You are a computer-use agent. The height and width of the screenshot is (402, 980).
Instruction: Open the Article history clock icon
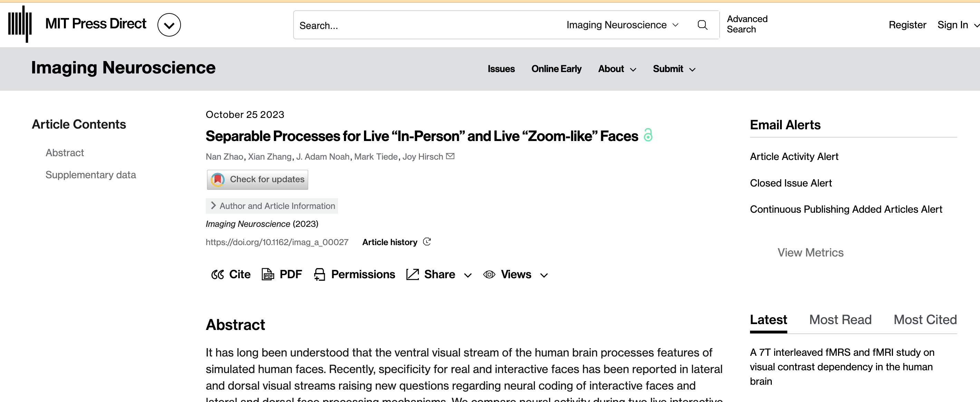pyautogui.click(x=426, y=242)
